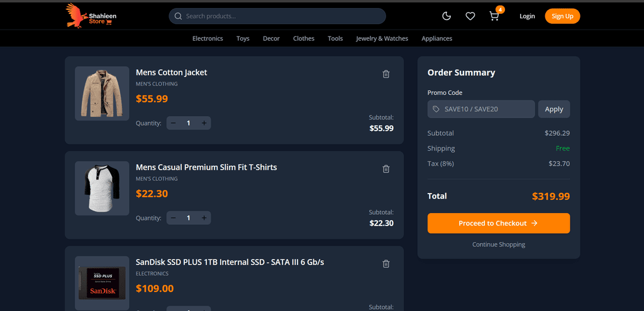Click Proceed to Checkout button

499,223
